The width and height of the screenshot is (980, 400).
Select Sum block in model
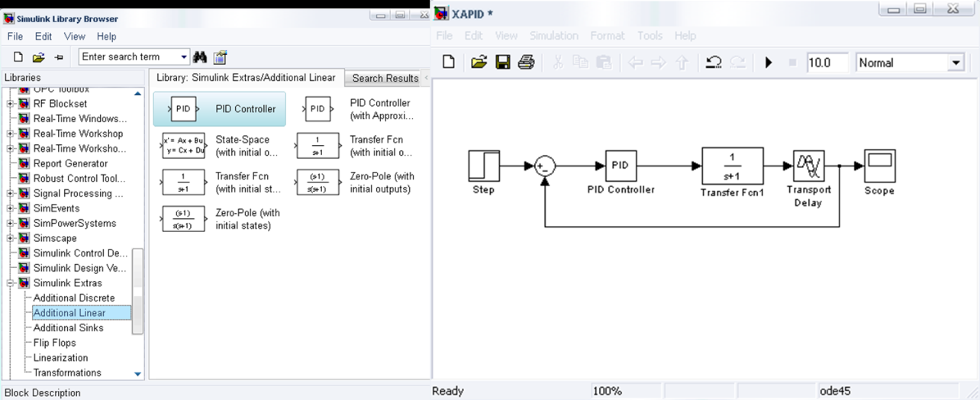coord(544,166)
